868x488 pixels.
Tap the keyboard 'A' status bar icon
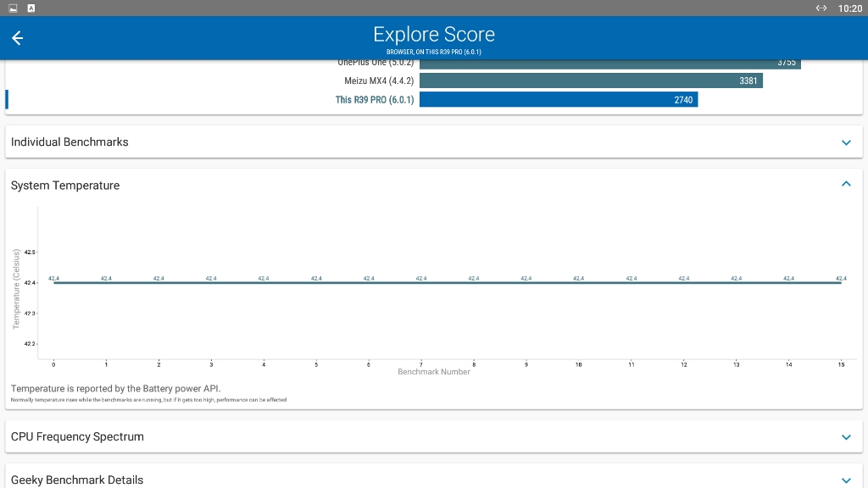(31, 8)
